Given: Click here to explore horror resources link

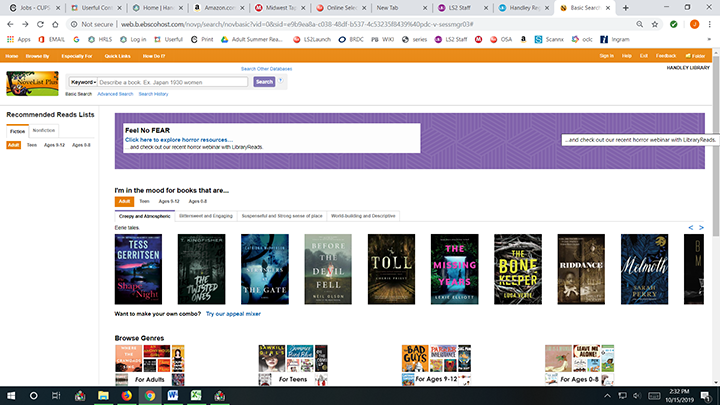Looking at the screenshot, I should tap(178, 140).
